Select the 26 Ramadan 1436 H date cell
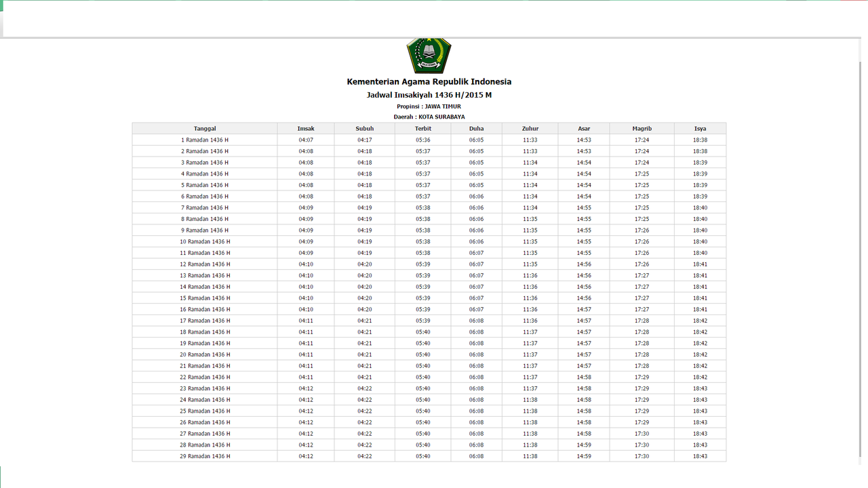This screenshot has width=868, height=488. [205, 422]
